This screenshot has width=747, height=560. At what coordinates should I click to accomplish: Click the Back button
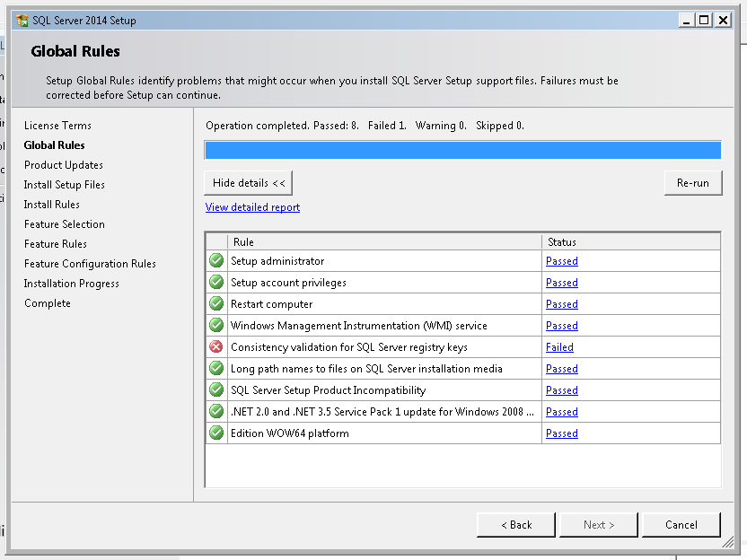(516, 525)
